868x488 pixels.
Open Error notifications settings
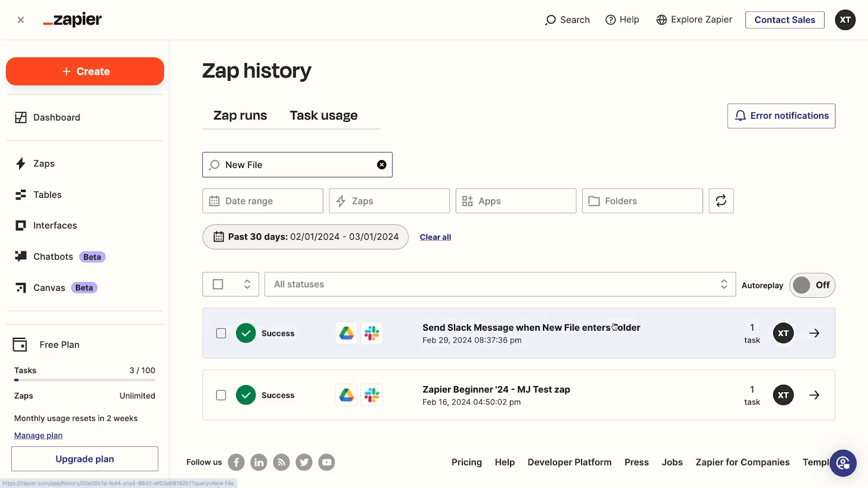[781, 116]
